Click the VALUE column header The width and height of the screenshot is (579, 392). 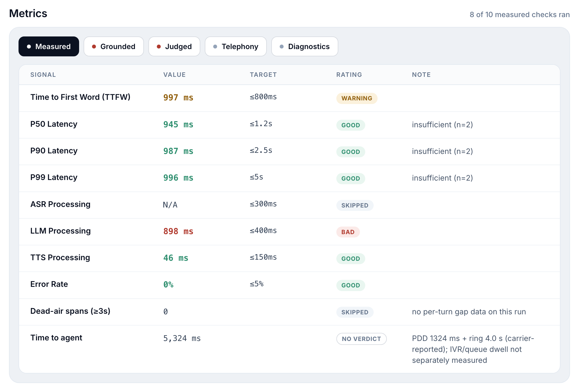tap(174, 75)
